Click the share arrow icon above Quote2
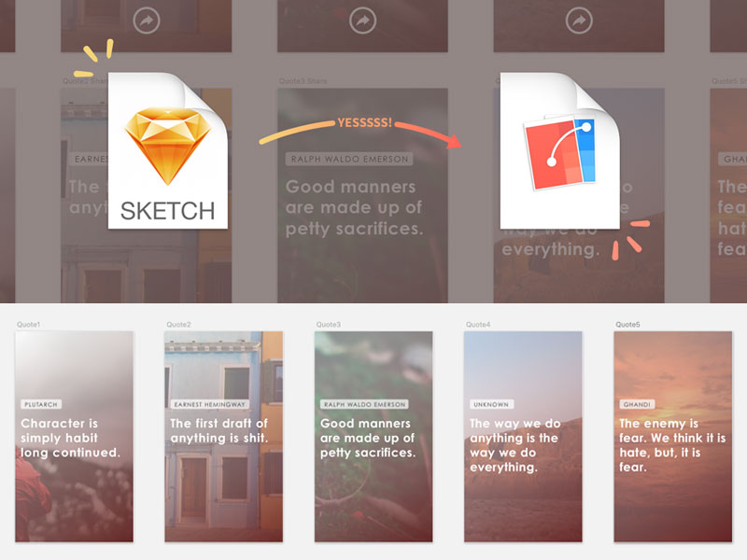The height and width of the screenshot is (560, 747). point(147,21)
